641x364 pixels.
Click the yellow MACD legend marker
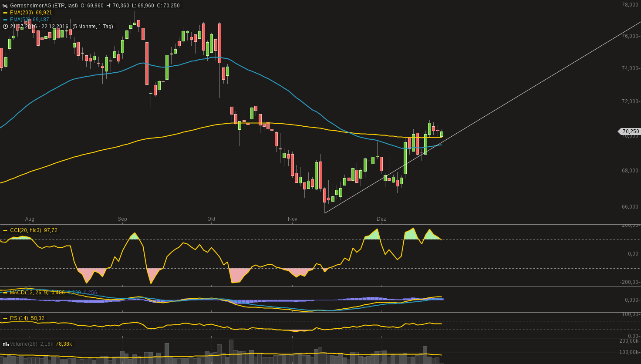point(5,293)
